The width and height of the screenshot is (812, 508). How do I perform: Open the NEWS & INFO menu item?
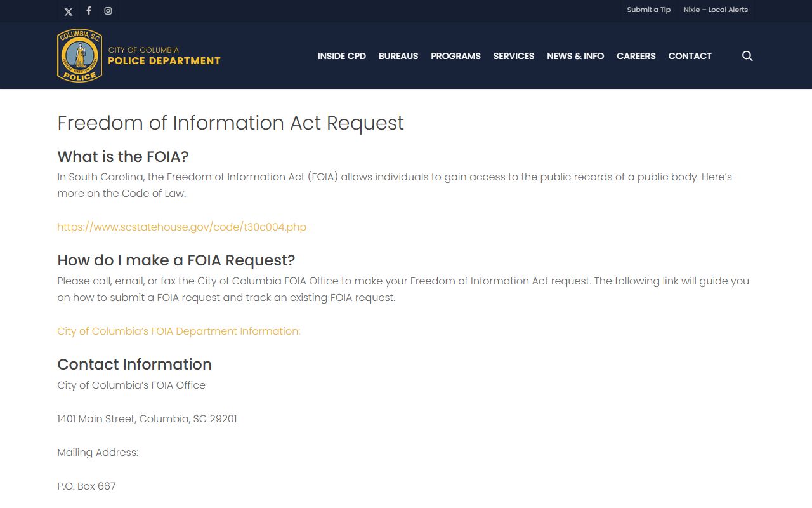575,56
